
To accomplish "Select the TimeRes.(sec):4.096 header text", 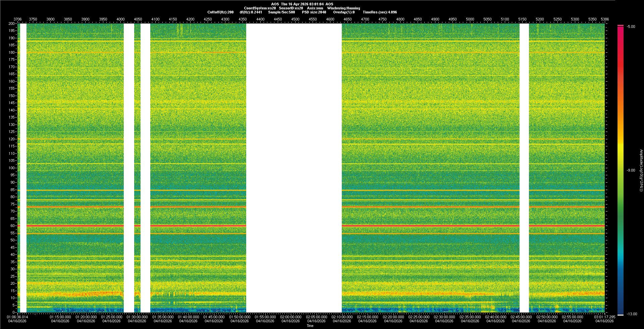I will (x=380, y=12).
